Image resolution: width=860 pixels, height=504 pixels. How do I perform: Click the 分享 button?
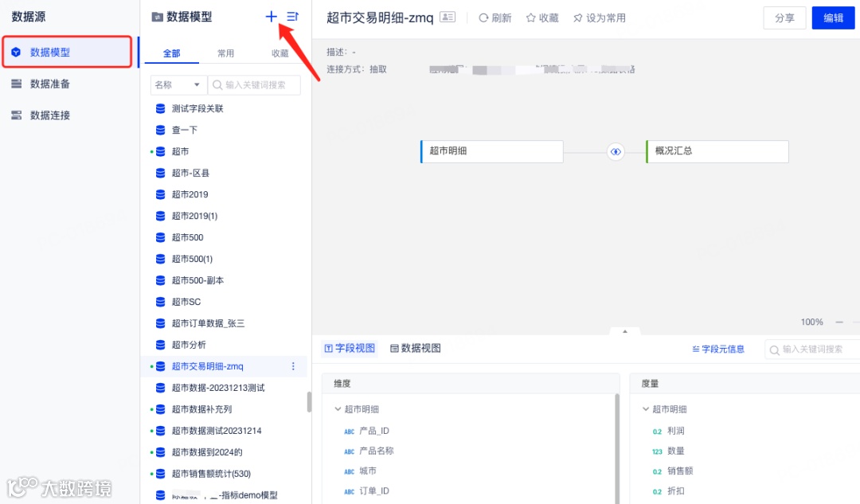click(x=784, y=18)
